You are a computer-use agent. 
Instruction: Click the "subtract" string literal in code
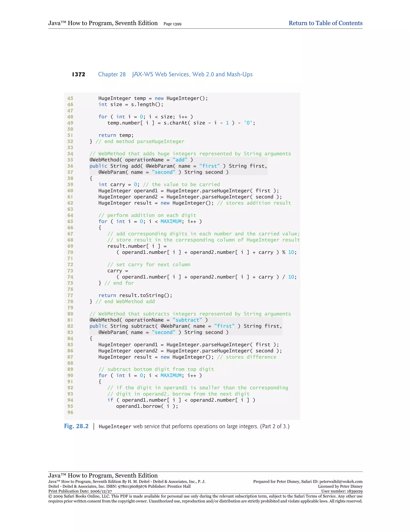coord(187,320)
